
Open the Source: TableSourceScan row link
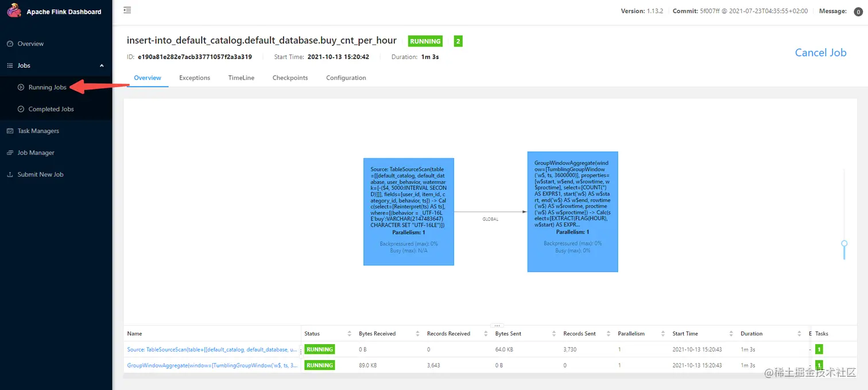click(x=212, y=349)
